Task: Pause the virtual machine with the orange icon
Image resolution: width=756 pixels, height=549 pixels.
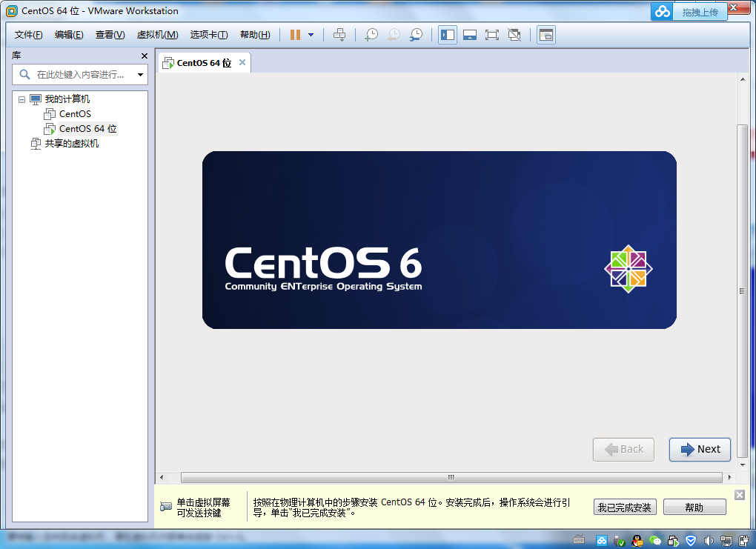Action: (295, 35)
